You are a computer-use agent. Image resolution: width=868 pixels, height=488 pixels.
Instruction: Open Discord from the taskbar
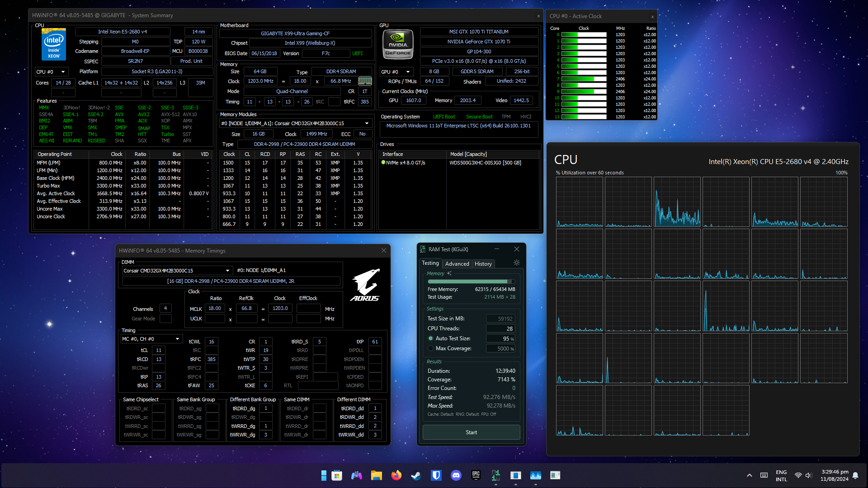pyautogui.click(x=456, y=475)
